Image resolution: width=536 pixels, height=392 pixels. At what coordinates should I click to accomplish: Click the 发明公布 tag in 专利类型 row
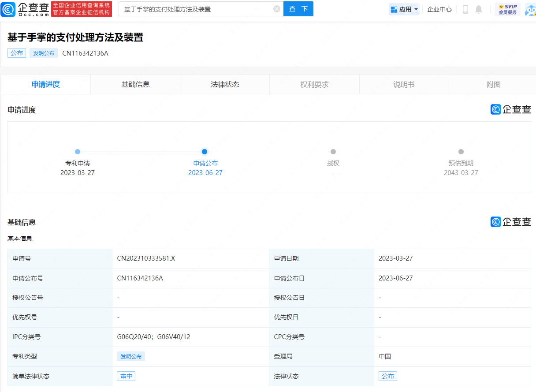(x=131, y=356)
